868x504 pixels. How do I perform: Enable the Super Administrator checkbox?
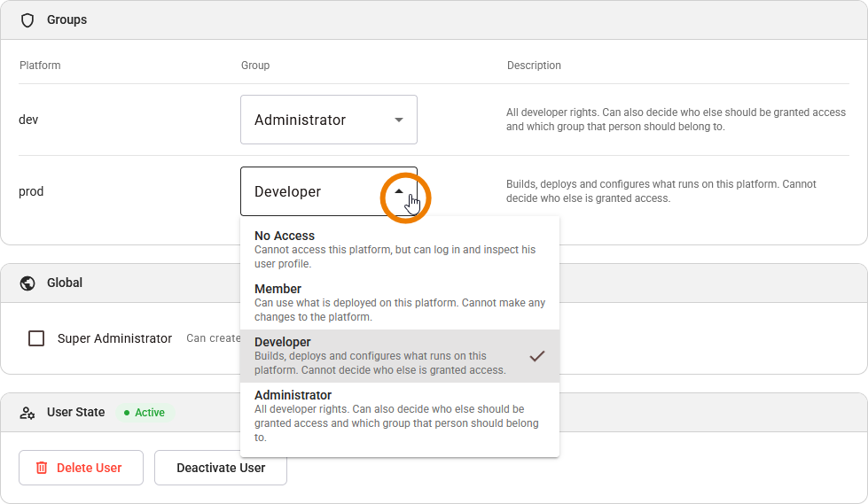(36, 338)
